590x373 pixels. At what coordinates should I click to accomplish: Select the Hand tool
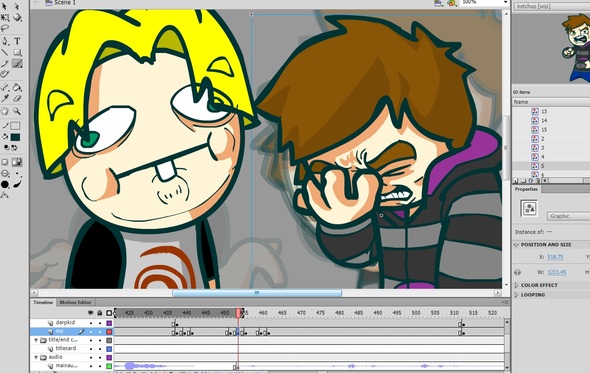tap(5, 111)
